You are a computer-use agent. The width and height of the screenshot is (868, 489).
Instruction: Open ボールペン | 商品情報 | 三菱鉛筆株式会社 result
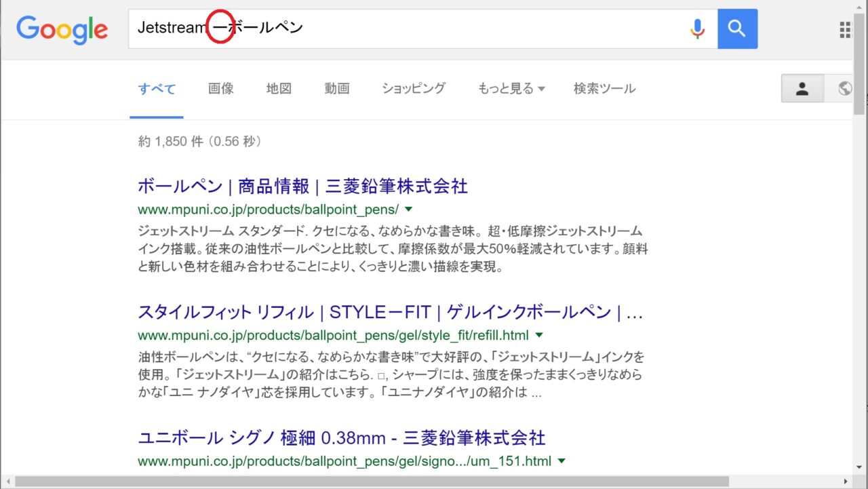pos(302,186)
